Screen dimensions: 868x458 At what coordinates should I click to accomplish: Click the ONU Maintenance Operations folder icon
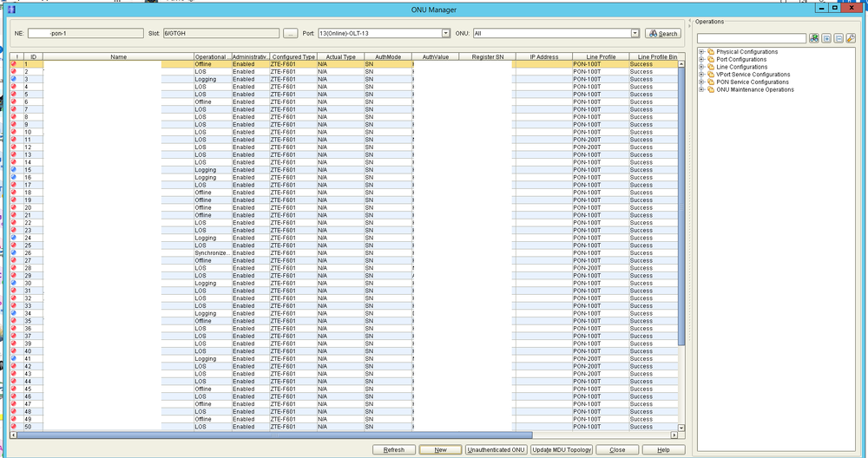[x=711, y=89]
